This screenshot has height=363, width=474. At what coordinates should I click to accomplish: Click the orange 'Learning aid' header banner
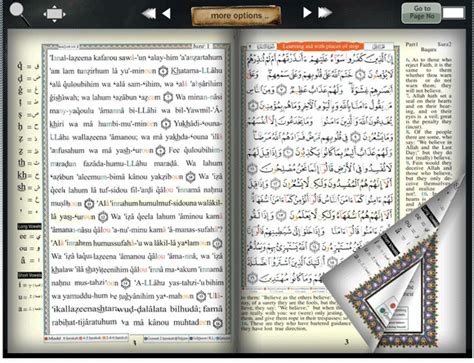tap(320, 46)
